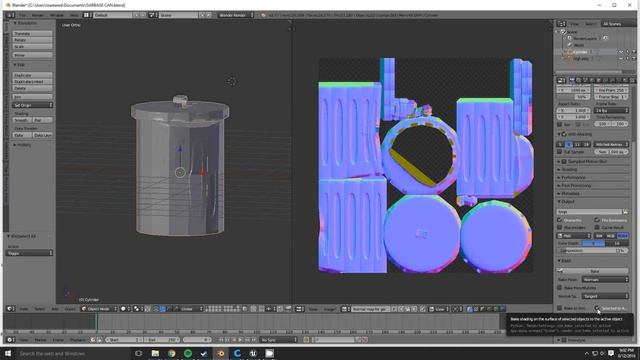Open the Object Mode dropdown
Screen dimensions: 640x360
point(99,309)
